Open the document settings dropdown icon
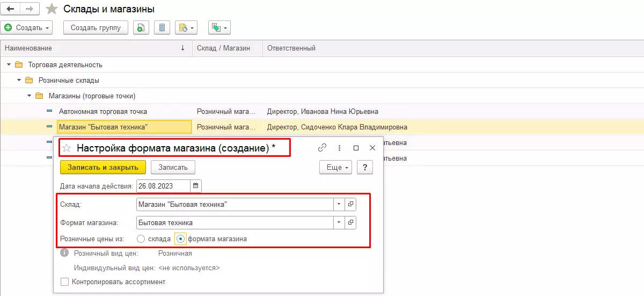This screenshot has width=644, height=296. tap(186, 27)
